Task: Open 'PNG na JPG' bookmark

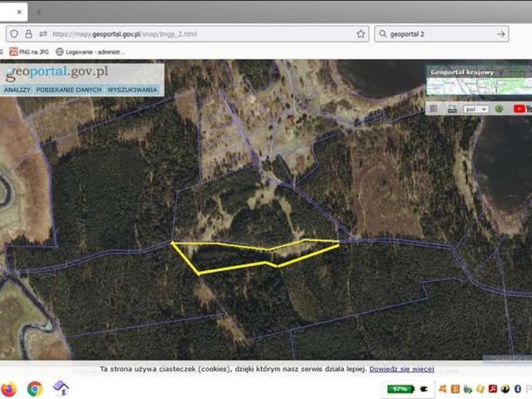Action: click(x=37, y=52)
